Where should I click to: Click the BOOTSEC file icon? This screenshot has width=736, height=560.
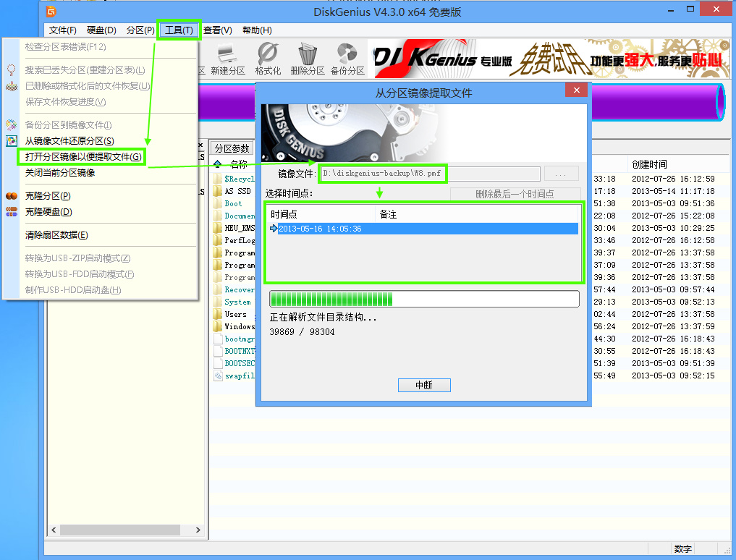pos(217,363)
